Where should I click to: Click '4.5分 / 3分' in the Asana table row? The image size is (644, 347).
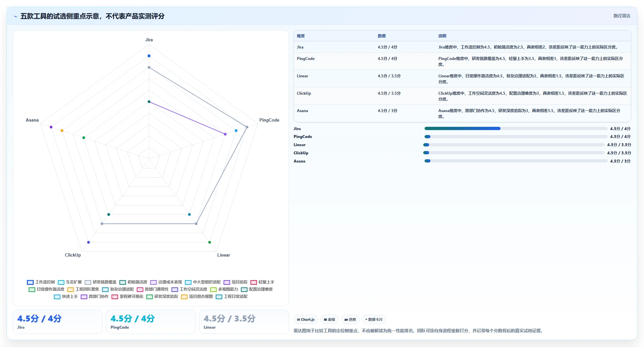click(387, 111)
